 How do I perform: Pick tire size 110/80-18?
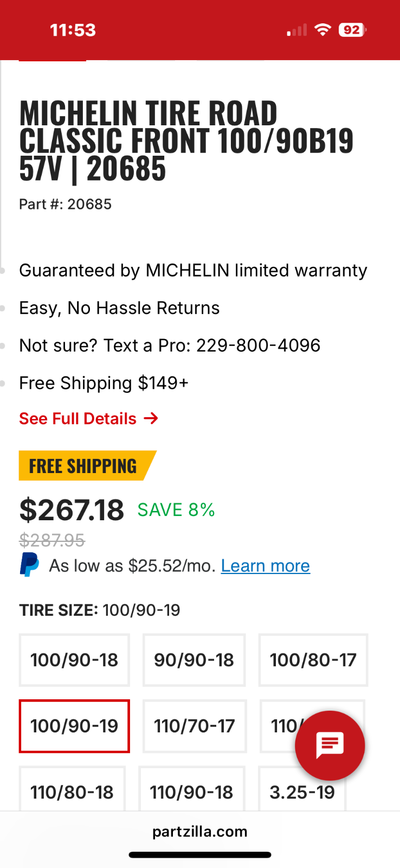pos(72,791)
